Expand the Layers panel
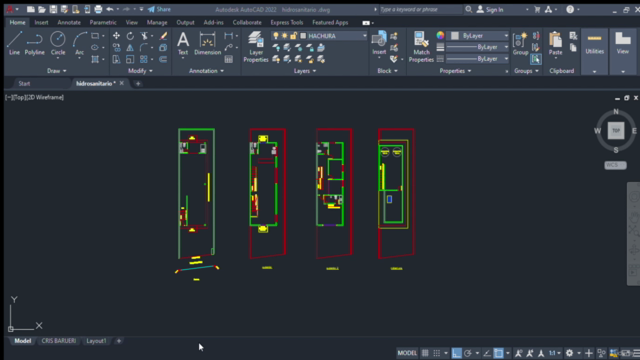Screen dimensions: 640x360 304,71
